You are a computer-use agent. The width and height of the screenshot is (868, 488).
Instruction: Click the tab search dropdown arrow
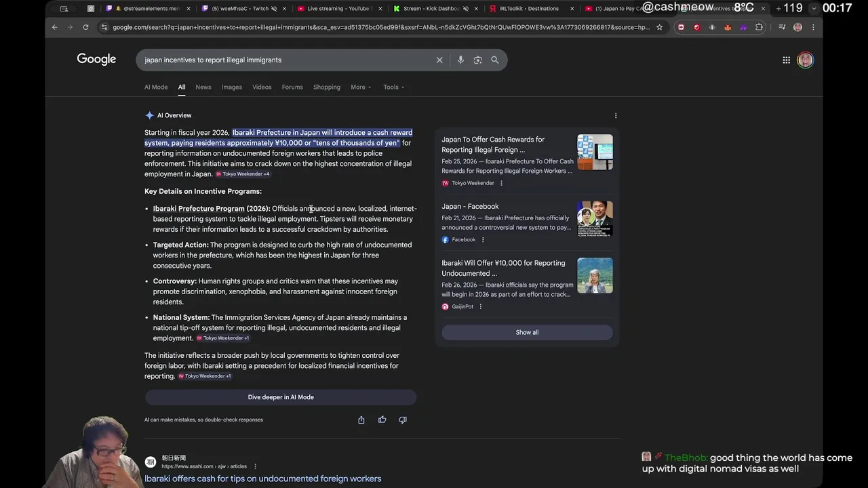tap(814, 9)
